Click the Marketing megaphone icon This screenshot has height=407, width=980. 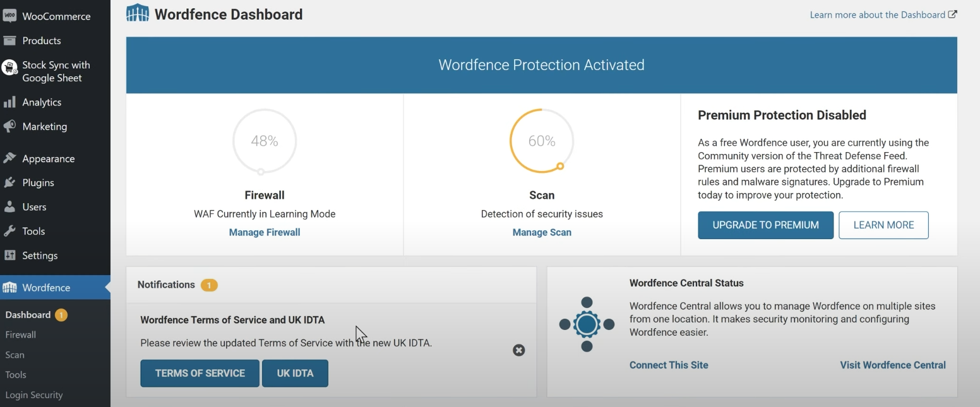[x=9, y=127]
